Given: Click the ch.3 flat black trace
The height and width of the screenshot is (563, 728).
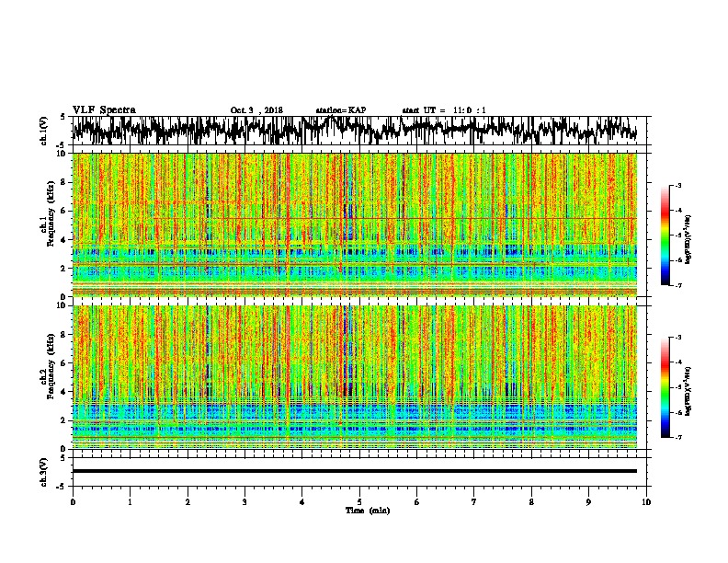Looking at the screenshot, I should coord(355,471).
